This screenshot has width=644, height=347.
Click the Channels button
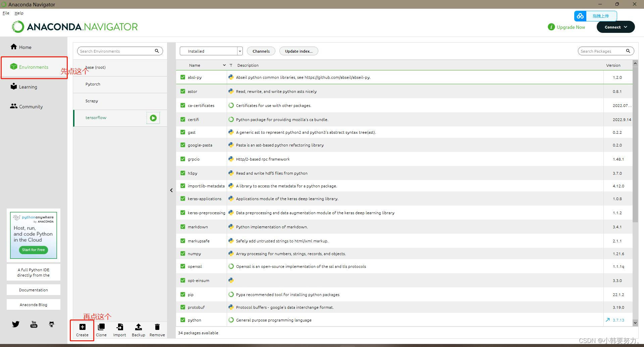tap(261, 51)
